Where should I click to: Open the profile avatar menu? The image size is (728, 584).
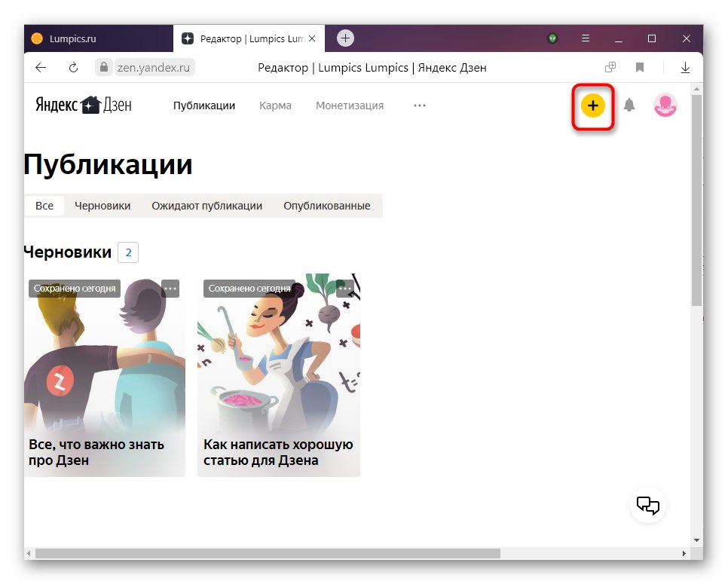click(665, 105)
